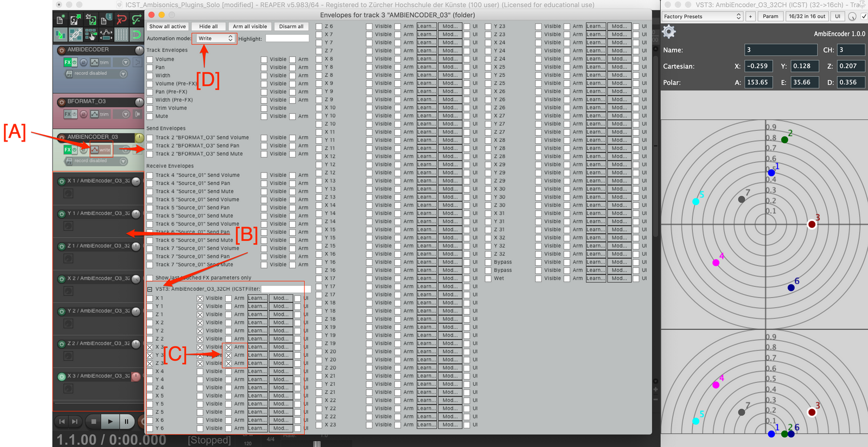The image size is (868, 447).
Task: Open the AmbiEncoder gear settings icon
Action: (669, 32)
